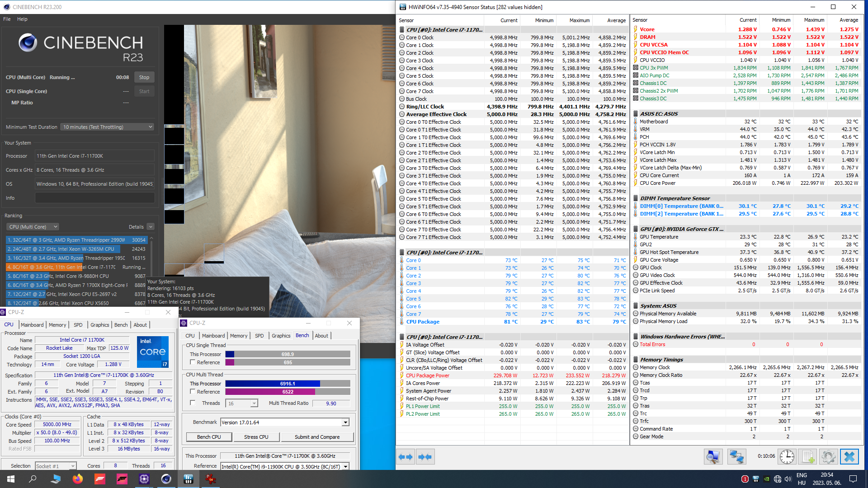Click the network globe tray icon
Viewport: 868px width, 488px height.
[x=777, y=479]
